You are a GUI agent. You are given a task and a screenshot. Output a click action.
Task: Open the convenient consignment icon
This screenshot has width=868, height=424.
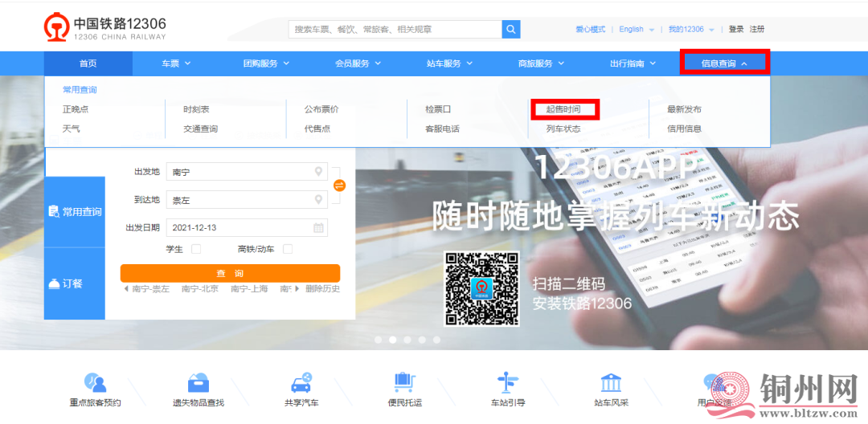(x=404, y=383)
